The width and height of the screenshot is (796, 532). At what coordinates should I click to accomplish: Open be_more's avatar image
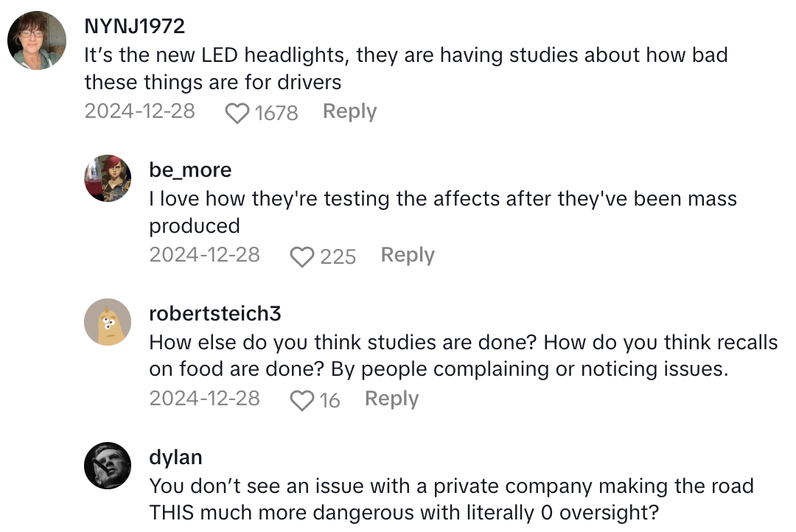[108, 178]
